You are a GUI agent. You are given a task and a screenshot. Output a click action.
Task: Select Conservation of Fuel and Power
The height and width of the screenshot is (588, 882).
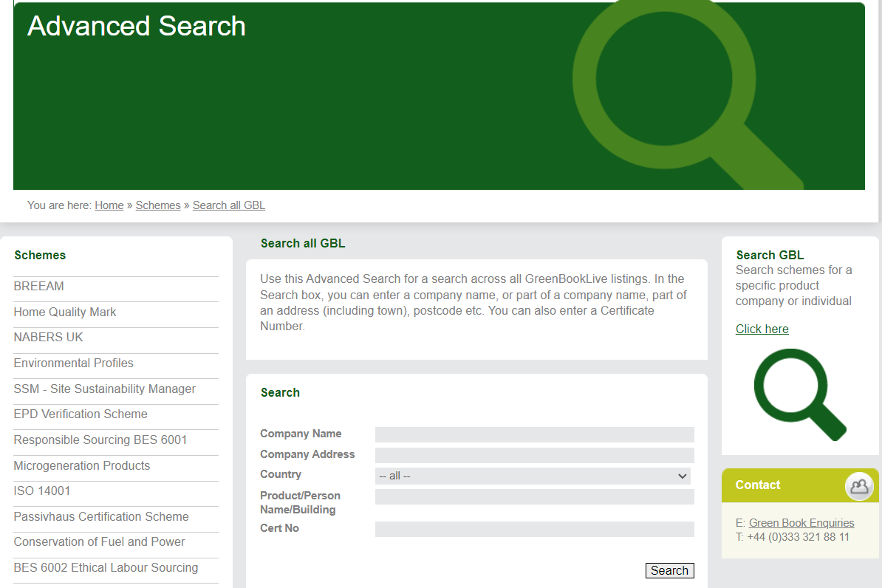point(99,542)
